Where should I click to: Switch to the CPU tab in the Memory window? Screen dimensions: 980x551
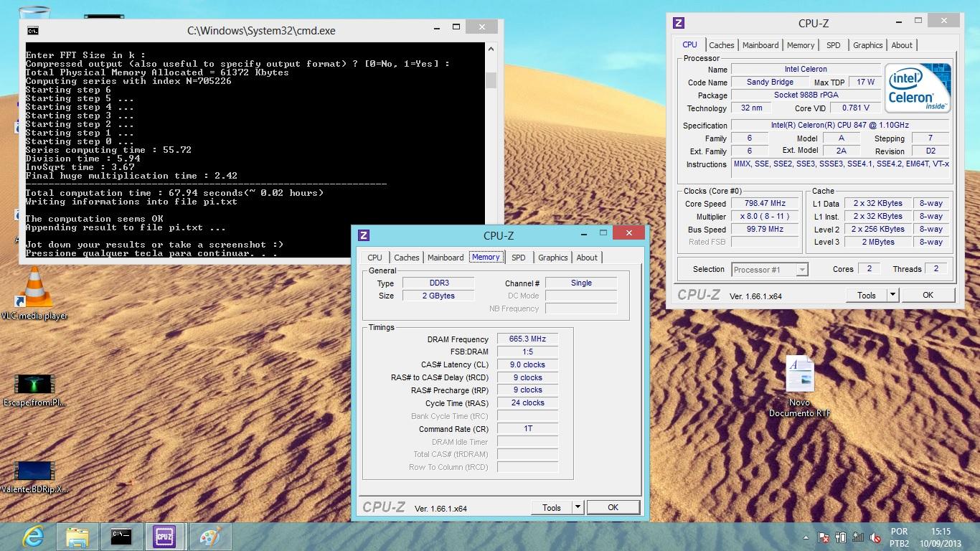coord(375,258)
